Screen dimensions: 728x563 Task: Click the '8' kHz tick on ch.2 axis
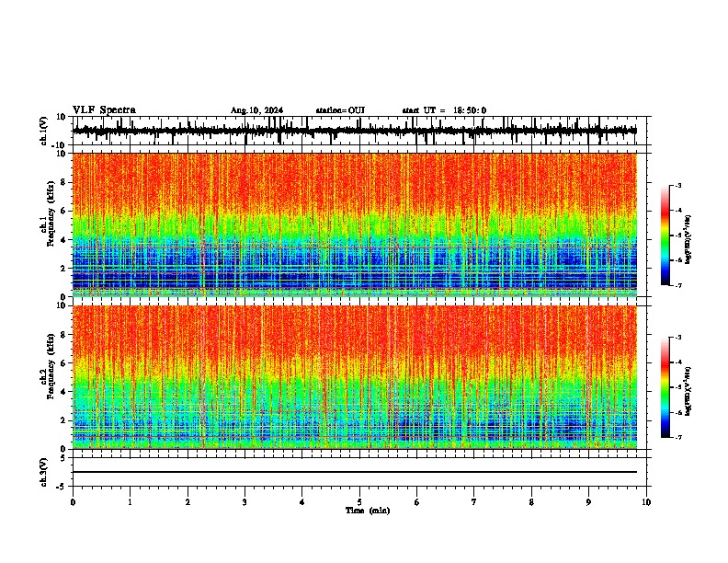coord(64,335)
